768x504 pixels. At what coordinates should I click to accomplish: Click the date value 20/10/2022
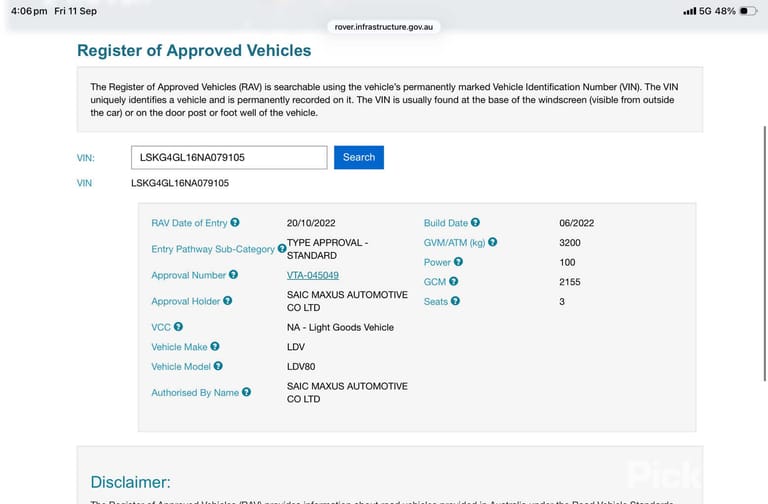pos(311,223)
